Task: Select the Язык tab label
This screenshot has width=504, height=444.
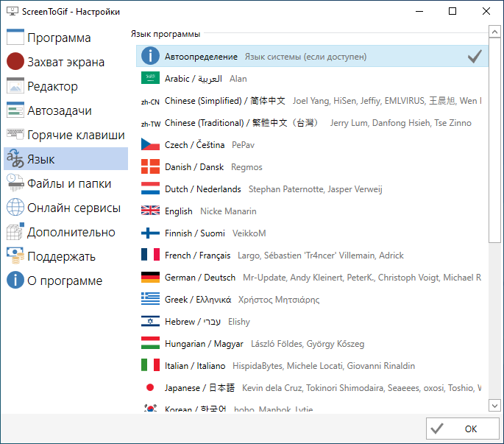Action: pos(40,159)
